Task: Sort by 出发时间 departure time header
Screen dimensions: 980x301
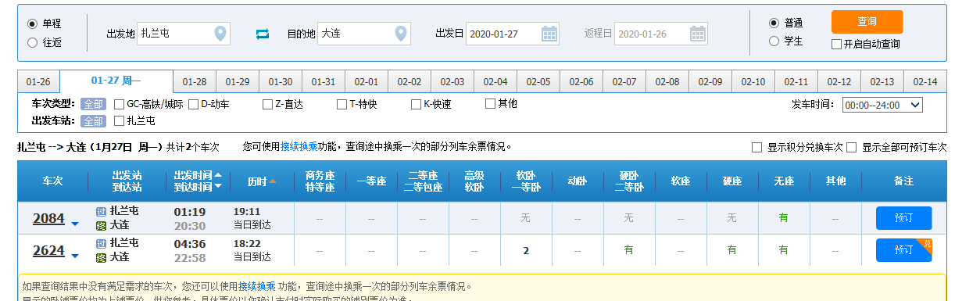Action: [x=198, y=175]
